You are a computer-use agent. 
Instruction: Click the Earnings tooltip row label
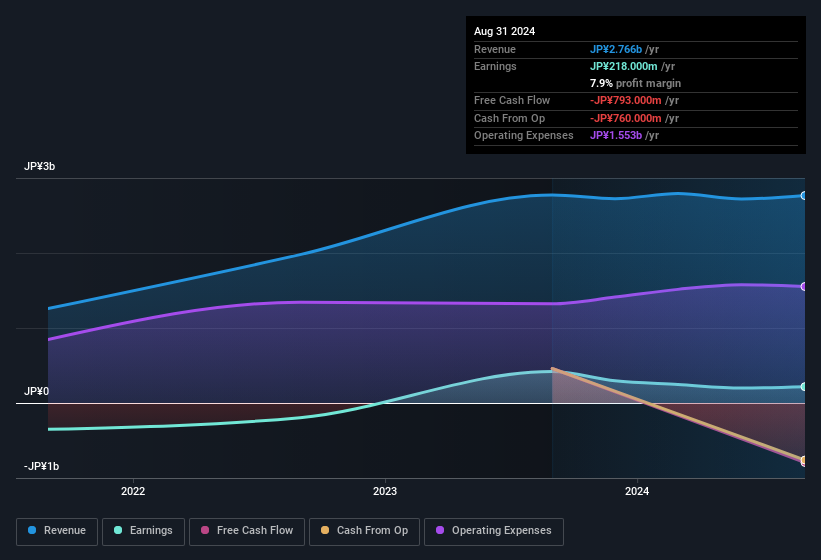(x=495, y=66)
